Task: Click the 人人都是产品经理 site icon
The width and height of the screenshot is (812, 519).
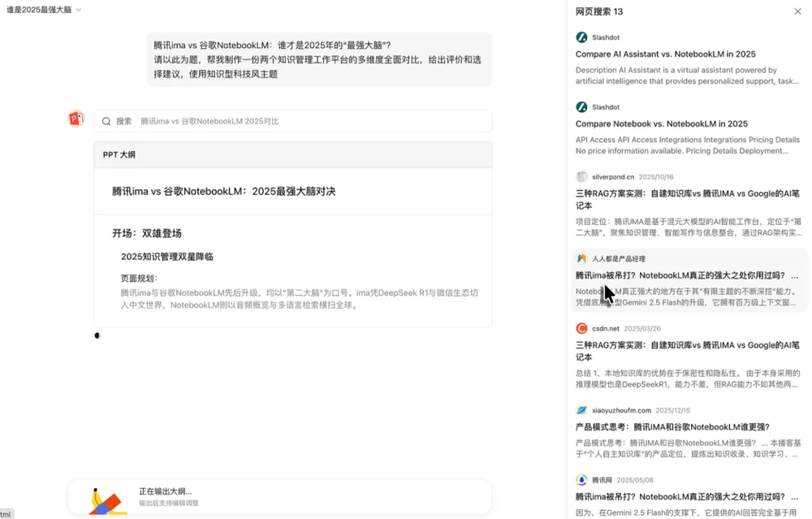Action: pos(581,258)
